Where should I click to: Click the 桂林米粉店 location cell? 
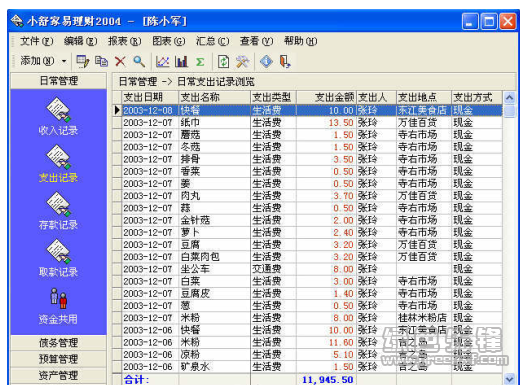click(x=424, y=318)
